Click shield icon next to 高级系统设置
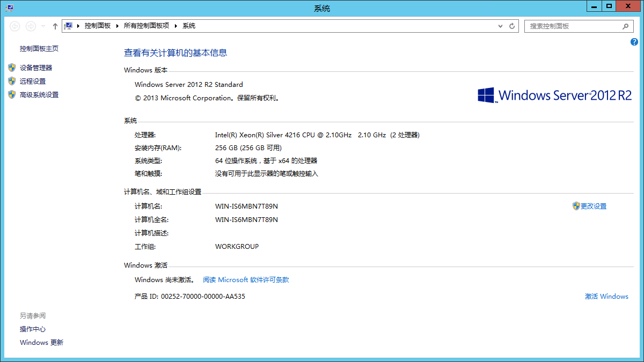This screenshot has height=362, width=644. click(12, 94)
